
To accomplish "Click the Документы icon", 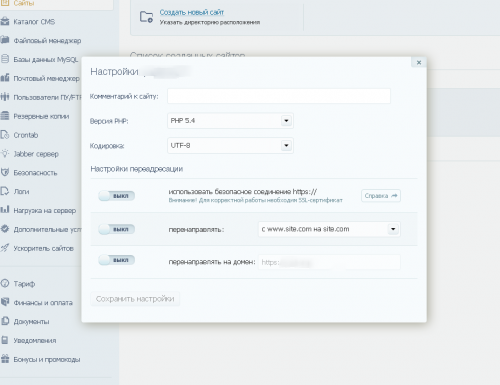I will [5, 321].
